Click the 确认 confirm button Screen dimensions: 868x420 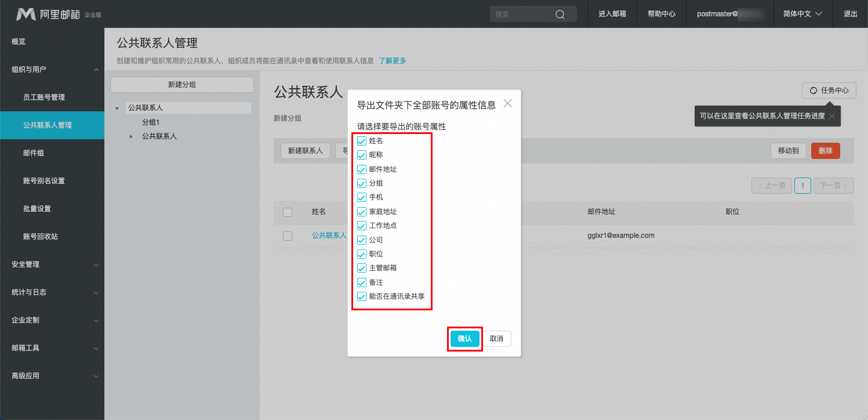coord(464,339)
